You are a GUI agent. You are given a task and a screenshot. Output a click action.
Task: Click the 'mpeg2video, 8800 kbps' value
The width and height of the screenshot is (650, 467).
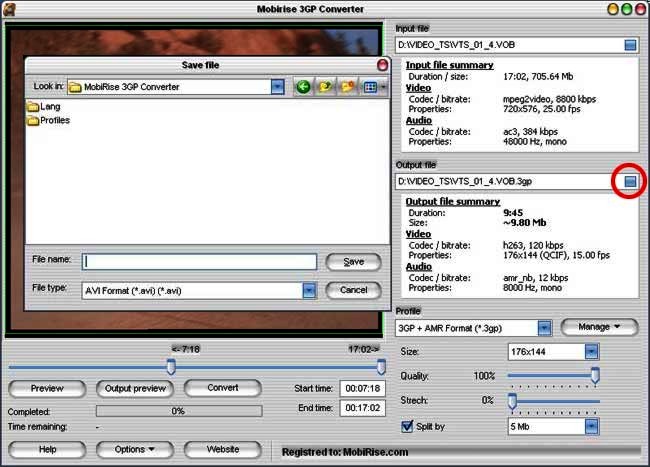(549, 99)
